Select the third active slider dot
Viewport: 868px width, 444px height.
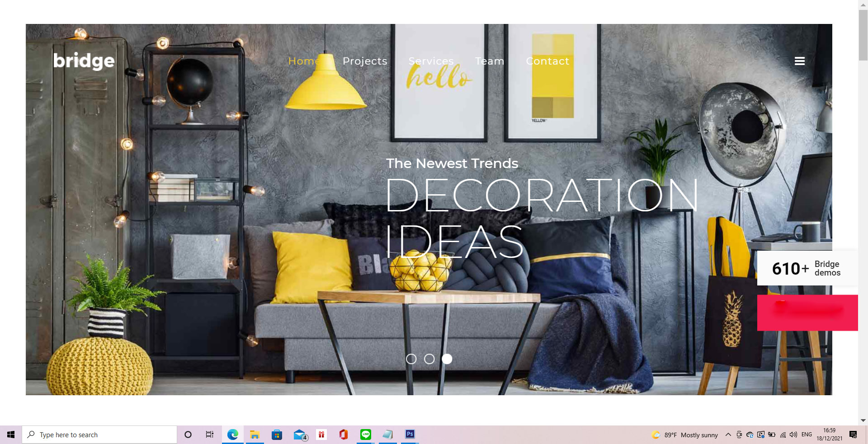tap(447, 359)
